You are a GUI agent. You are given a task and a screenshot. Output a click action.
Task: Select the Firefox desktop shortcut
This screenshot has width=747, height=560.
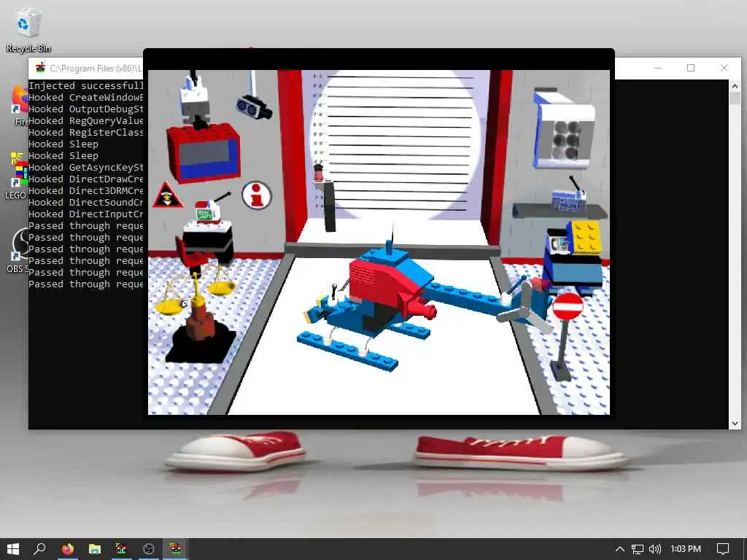20,106
